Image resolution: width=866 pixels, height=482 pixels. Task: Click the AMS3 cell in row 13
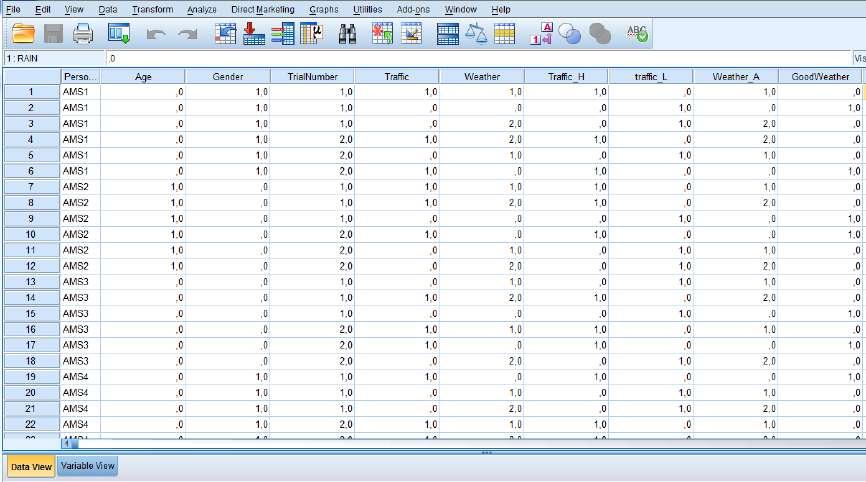(x=80, y=282)
